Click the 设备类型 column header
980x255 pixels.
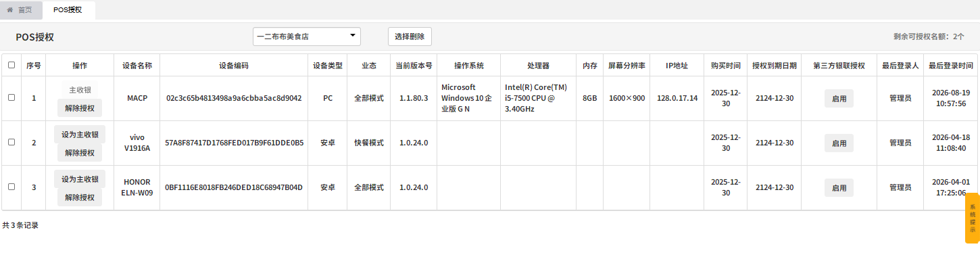(x=328, y=66)
